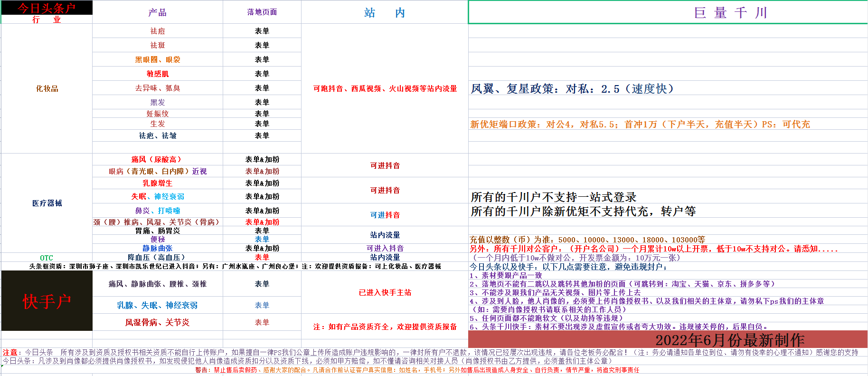
Task: Click the black 快手户 cell
Action: (x=47, y=301)
